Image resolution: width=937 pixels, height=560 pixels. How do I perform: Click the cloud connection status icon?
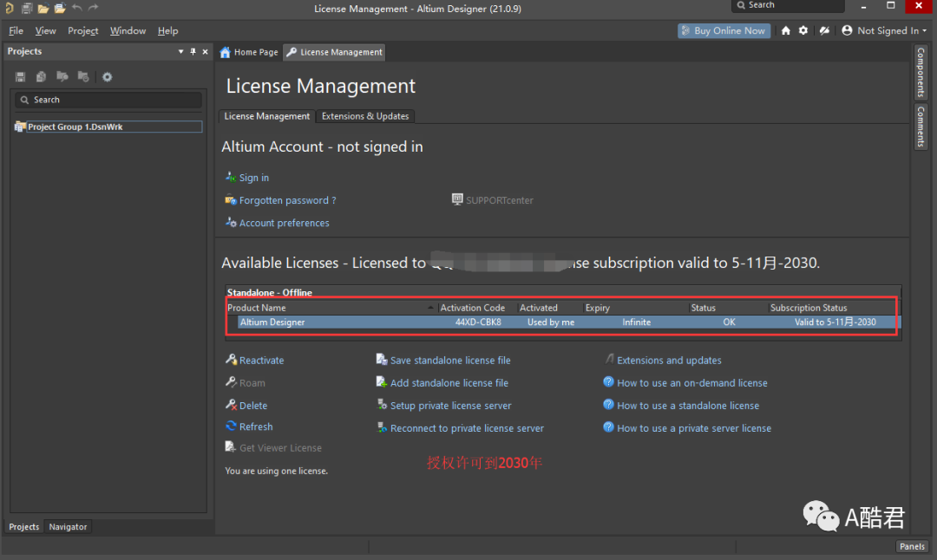click(x=824, y=30)
